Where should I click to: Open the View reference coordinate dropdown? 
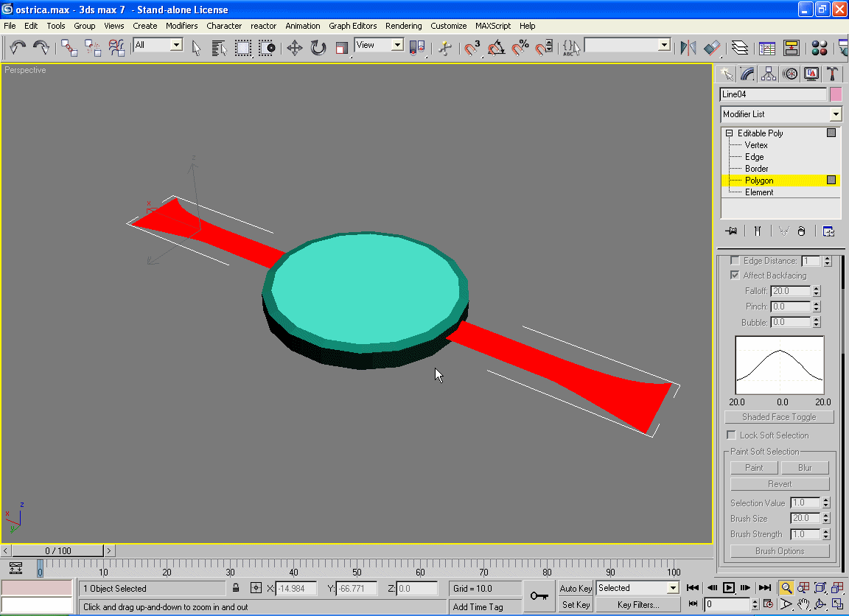[x=379, y=45]
